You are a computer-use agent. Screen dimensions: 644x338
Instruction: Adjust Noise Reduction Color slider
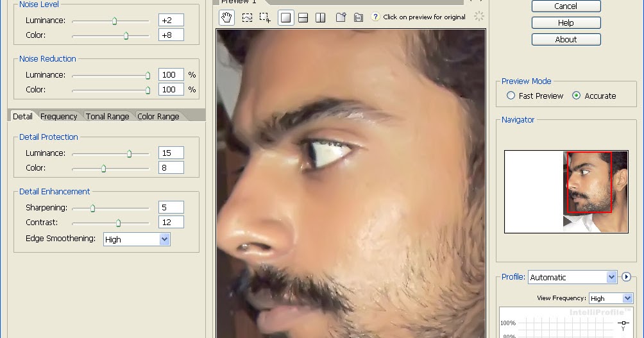[x=148, y=90]
